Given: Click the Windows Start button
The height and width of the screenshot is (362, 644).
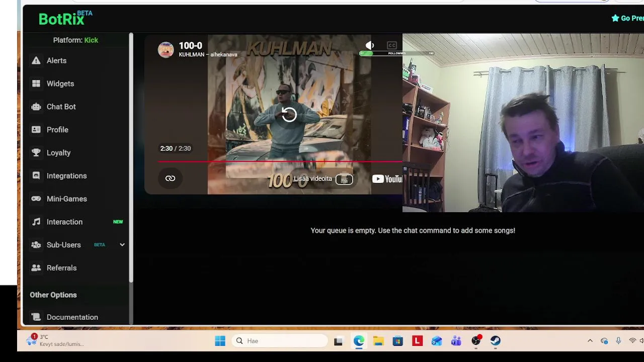Looking at the screenshot, I should coord(220,341).
